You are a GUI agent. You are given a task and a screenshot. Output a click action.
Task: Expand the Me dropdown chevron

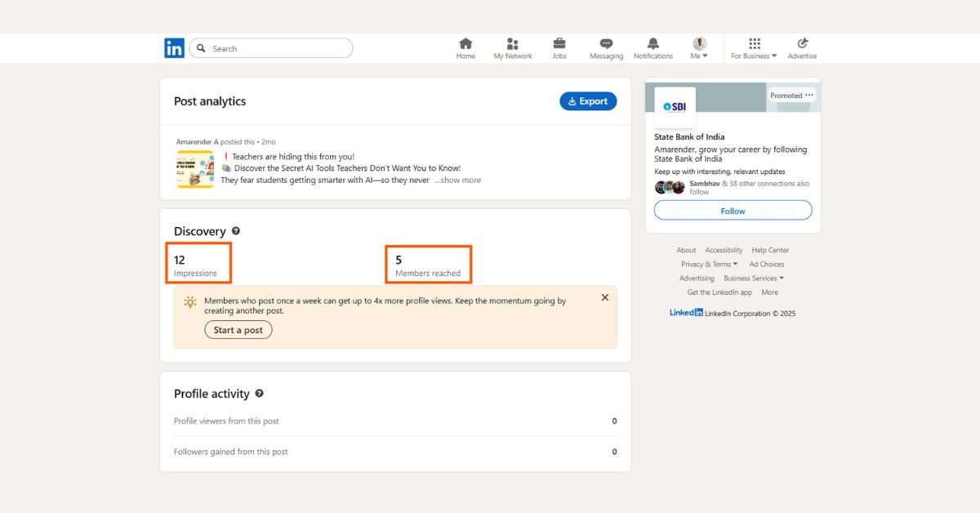707,56
